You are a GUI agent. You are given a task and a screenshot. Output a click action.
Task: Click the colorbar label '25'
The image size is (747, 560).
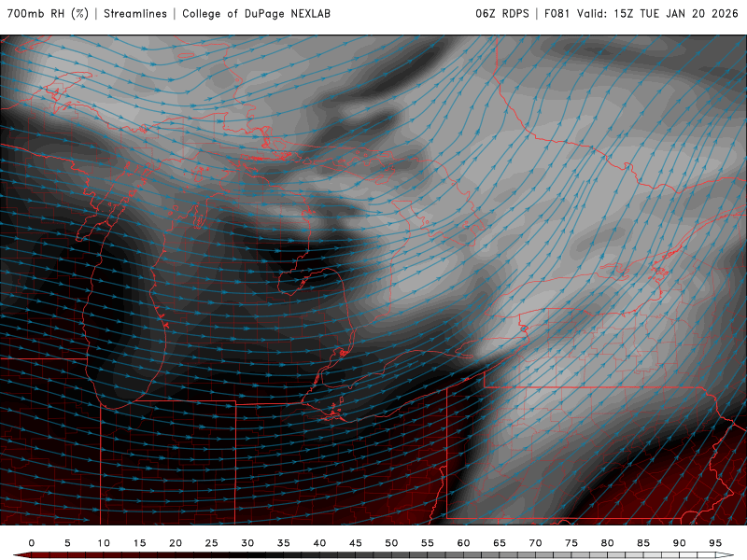(x=212, y=543)
